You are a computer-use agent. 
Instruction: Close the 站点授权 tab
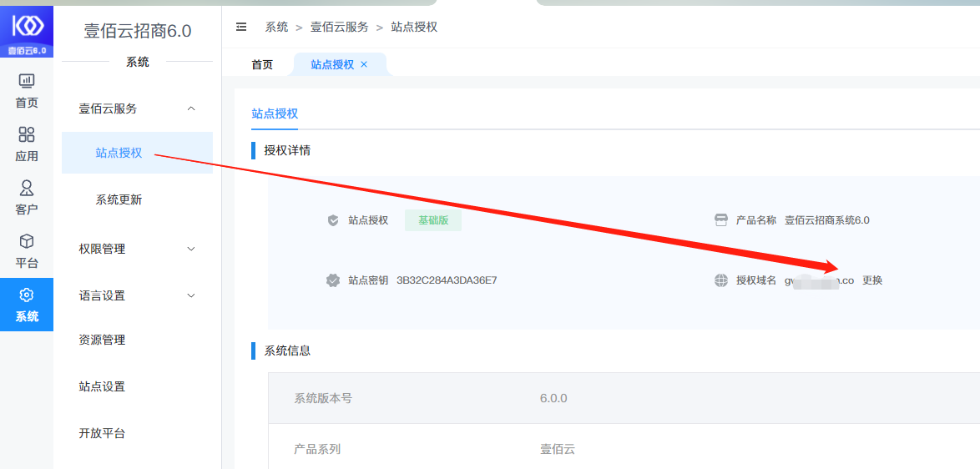coord(365,64)
